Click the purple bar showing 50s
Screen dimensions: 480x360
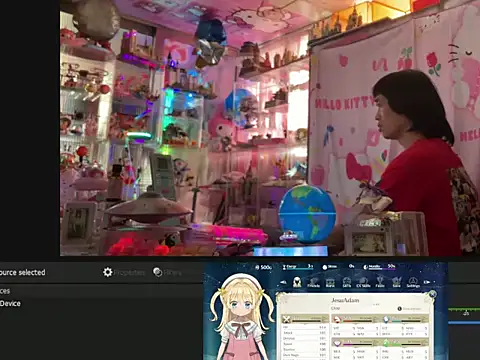coord(379,267)
